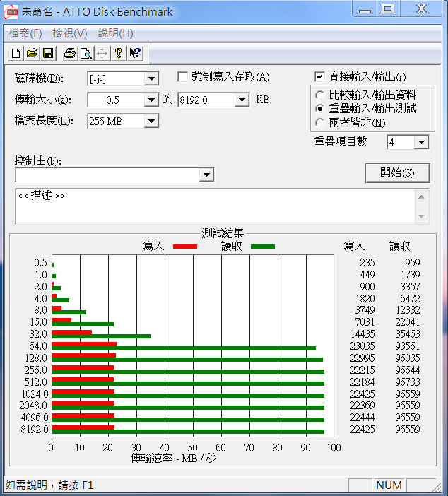
Task: Select the 比較輸入/輸出資料 radio button
Action: (320, 95)
